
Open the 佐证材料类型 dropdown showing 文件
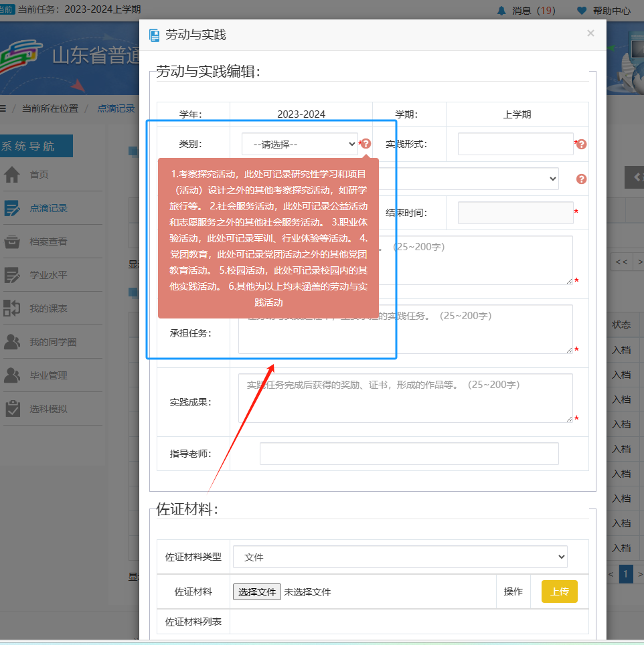tap(400, 557)
